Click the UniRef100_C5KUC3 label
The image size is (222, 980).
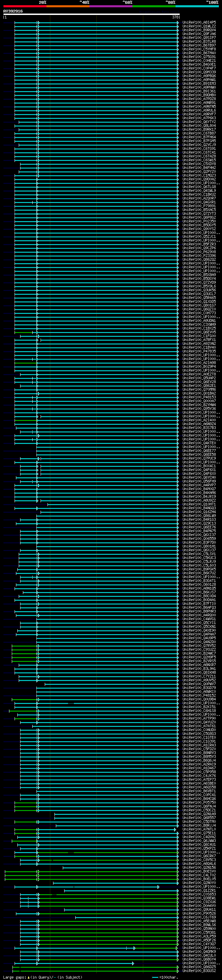pyautogui.click(x=199, y=558)
